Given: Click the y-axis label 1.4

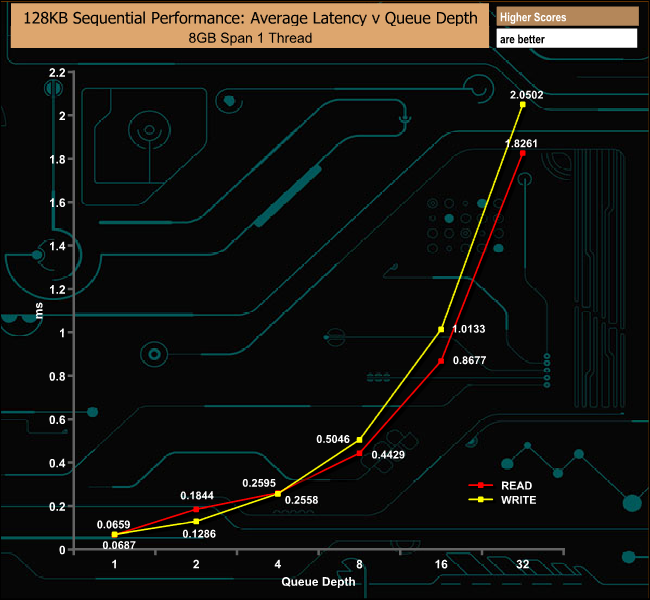Looking at the screenshot, I should point(58,246).
